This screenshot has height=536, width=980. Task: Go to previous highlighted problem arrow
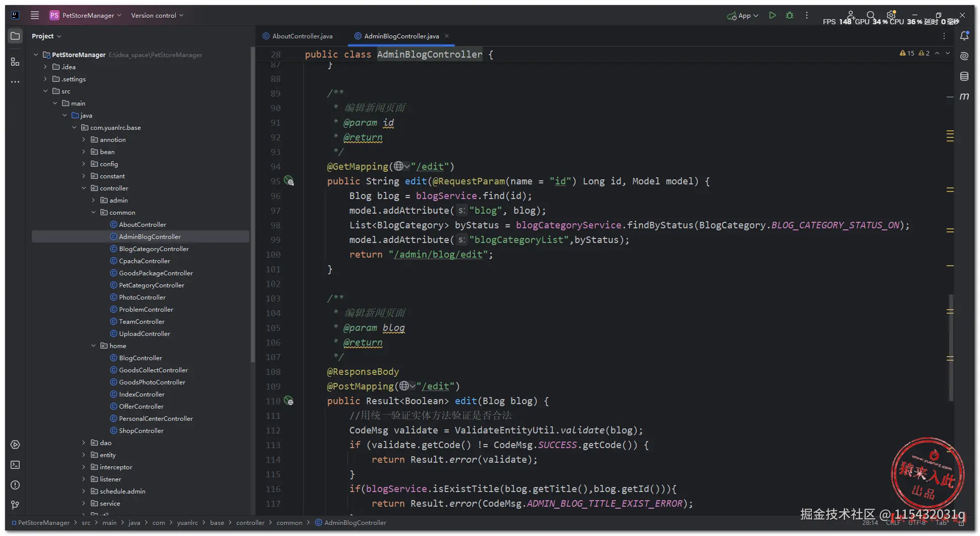[937, 53]
